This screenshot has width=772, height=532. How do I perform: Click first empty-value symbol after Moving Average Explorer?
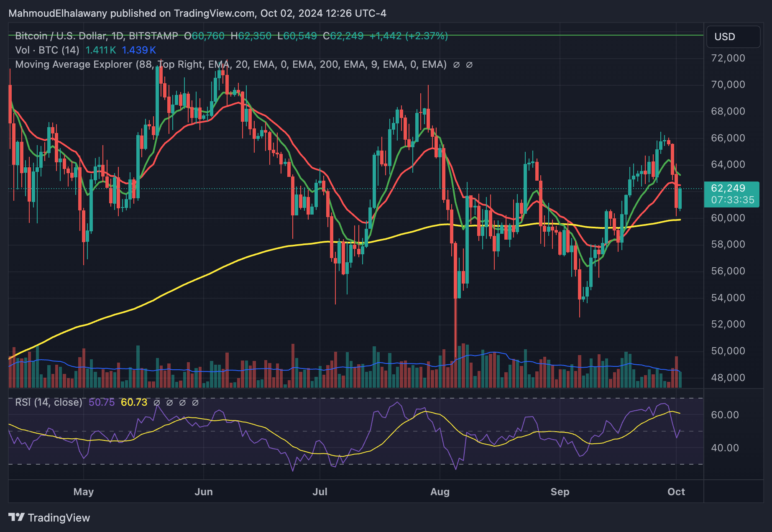pyautogui.click(x=457, y=65)
